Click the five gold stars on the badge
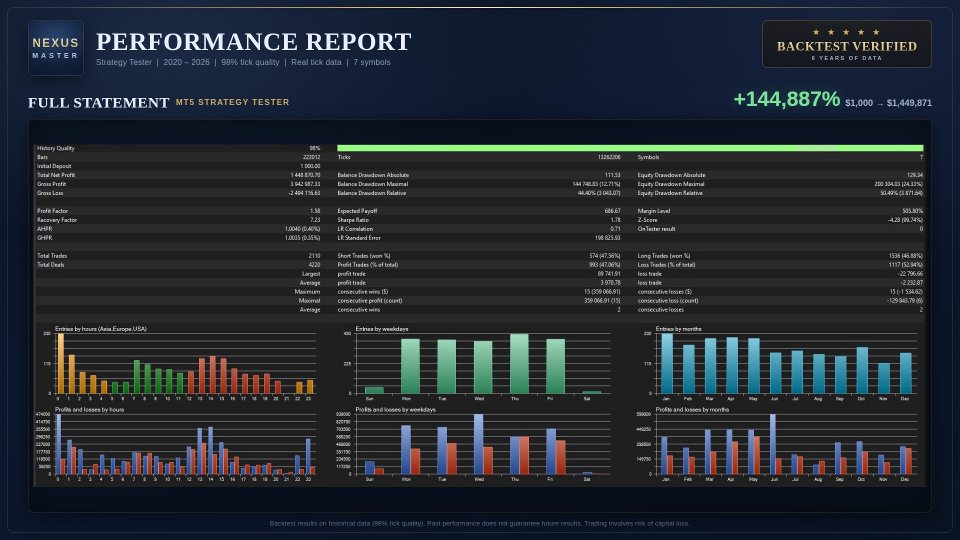Image resolution: width=960 pixels, height=540 pixels. coord(846,32)
